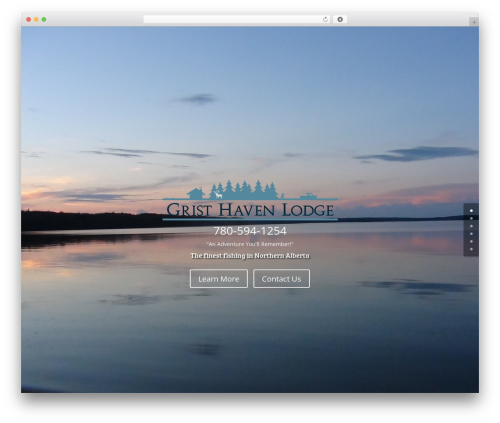The image size is (500, 423).
Task: Click phone number 780-594-1254
Action: [250, 231]
